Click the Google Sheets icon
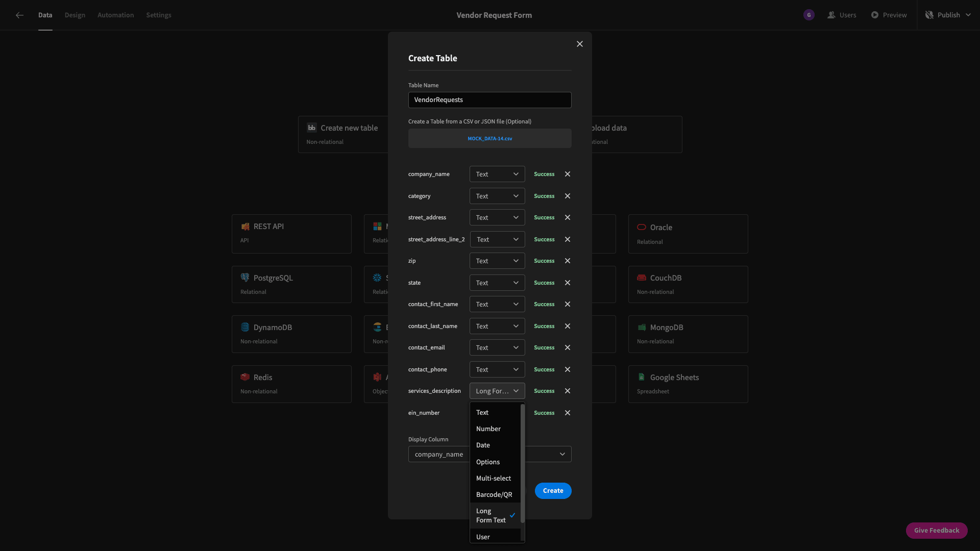The image size is (980, 551). pos(642,377)
